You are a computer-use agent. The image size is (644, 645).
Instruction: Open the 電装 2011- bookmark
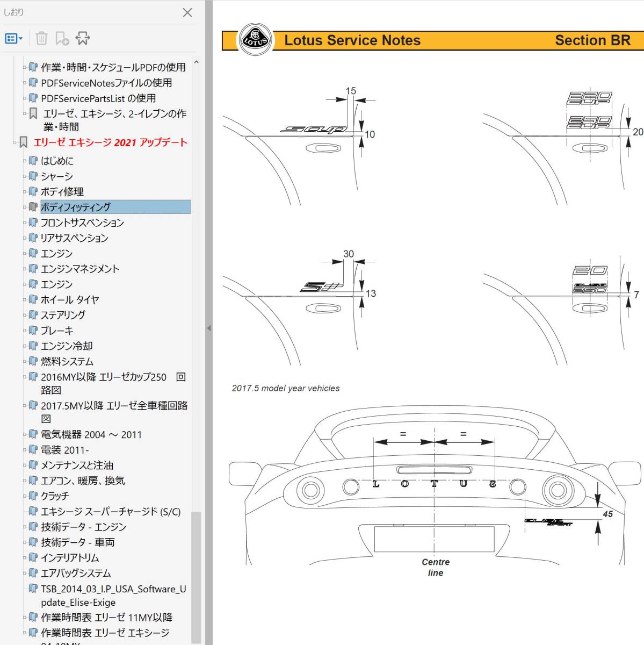click(65, 450)
